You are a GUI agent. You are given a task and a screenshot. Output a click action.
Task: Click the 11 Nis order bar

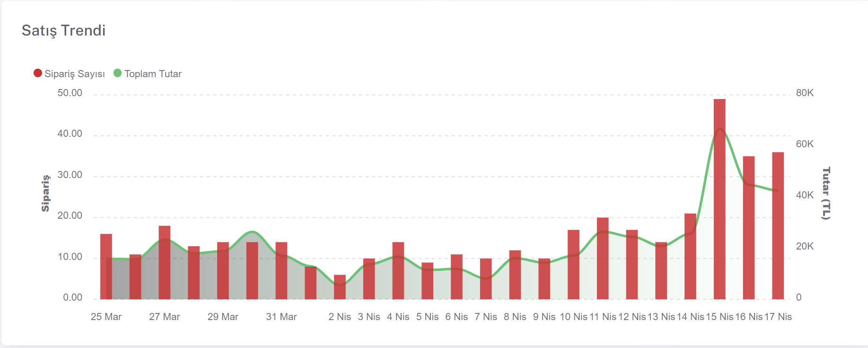coord(603,259)
